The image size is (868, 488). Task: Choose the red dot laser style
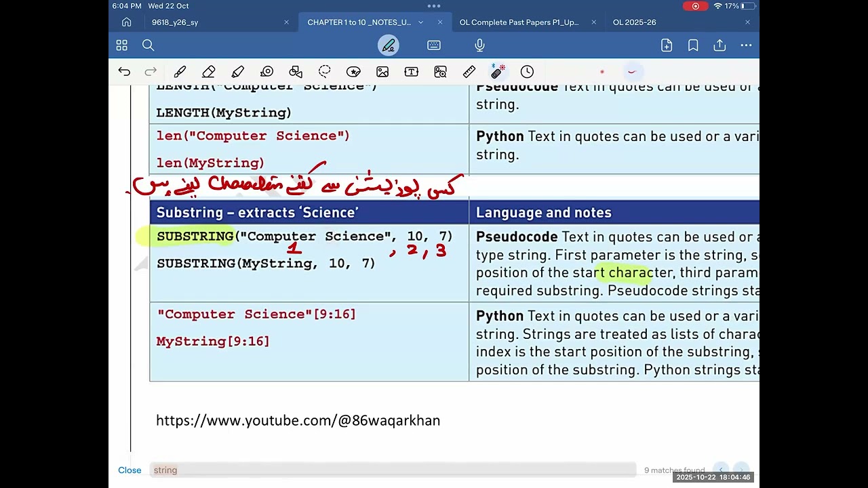tap(602, 72)
